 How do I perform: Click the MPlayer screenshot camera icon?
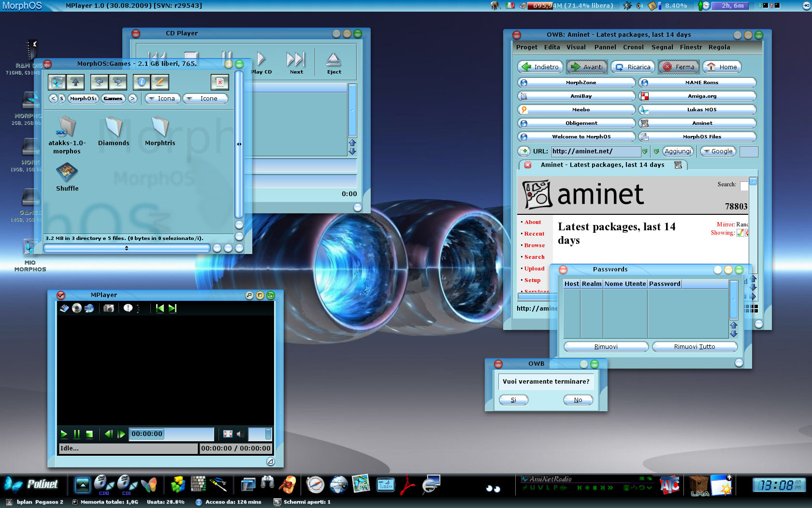[109, 308]
